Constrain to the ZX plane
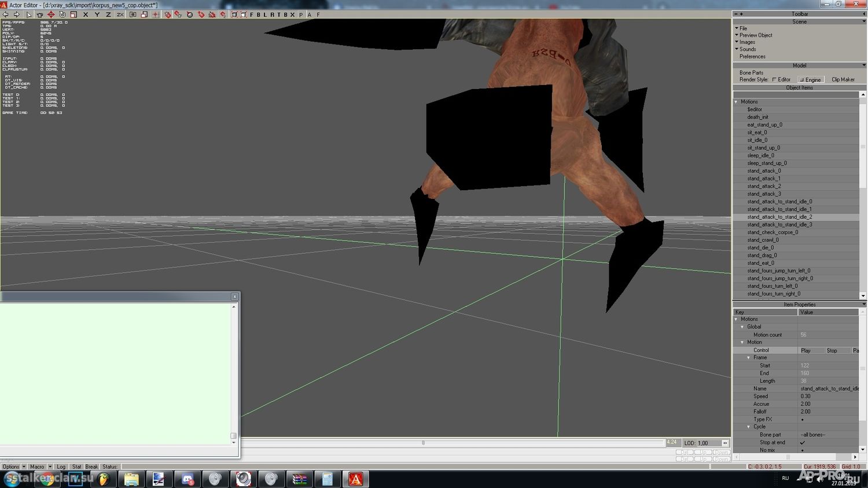868x488 pixels. click(120, 14)
